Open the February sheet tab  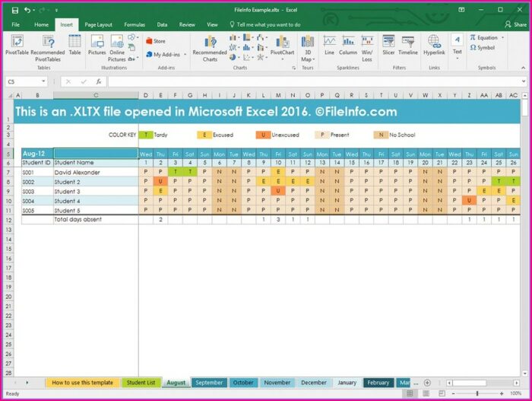coord(378,383)
